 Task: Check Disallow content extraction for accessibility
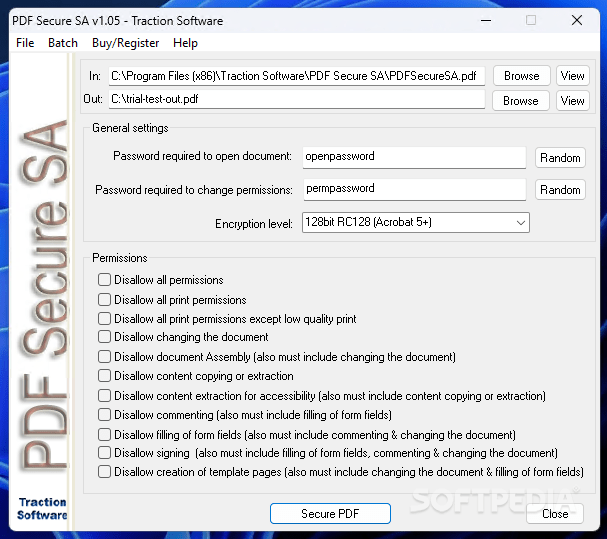pos(104,395)
